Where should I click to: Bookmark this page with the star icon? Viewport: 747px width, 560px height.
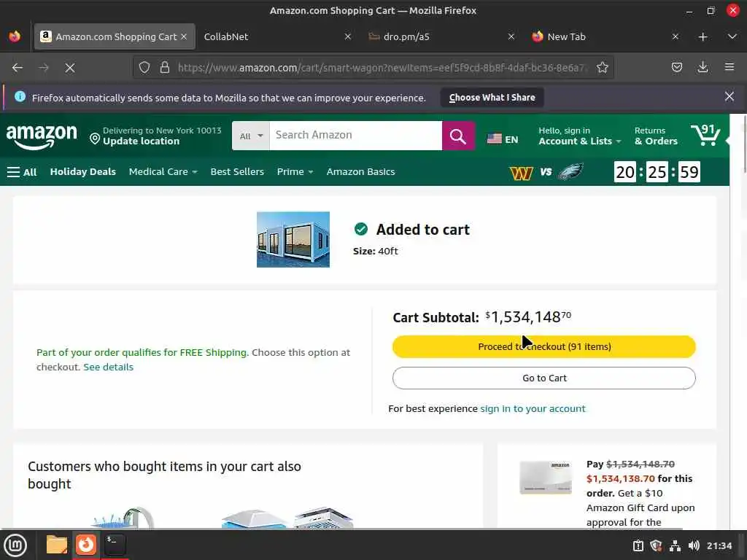[602, 68]
